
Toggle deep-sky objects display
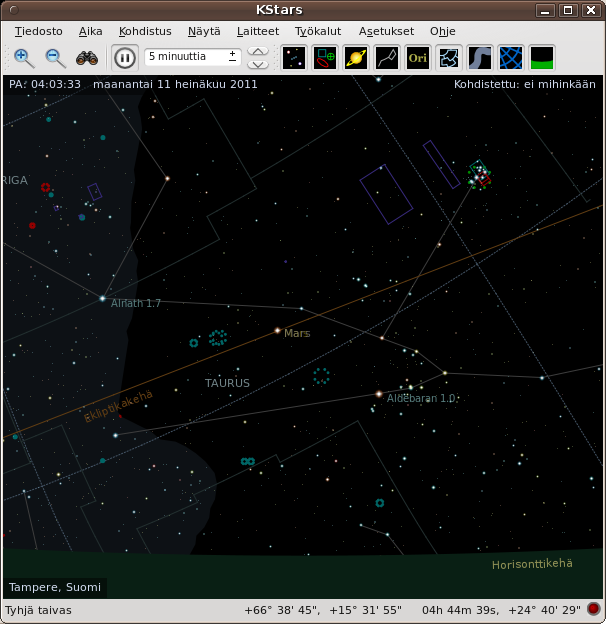click(325, 58)
